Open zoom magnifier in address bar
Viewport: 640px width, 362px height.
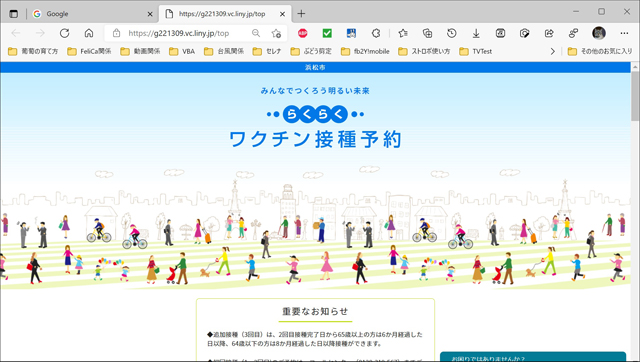pos(256,33)
